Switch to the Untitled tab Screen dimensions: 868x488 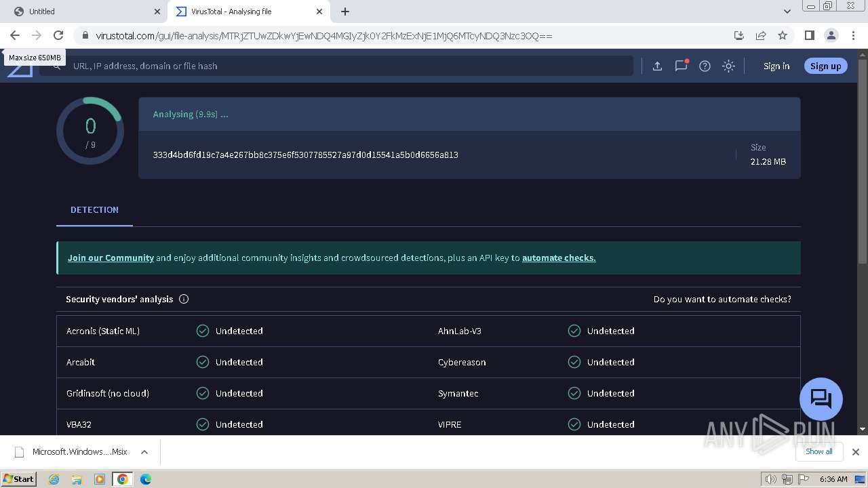(x=87, y=12)
